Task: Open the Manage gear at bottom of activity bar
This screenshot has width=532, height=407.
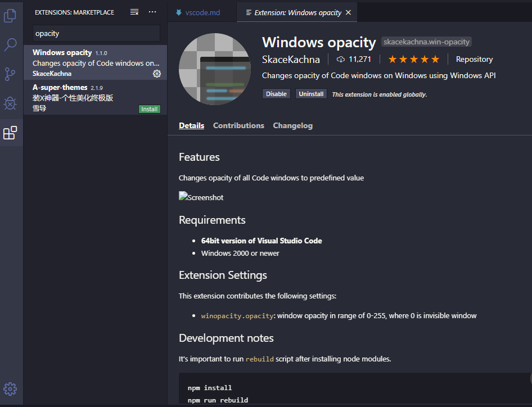Action: click(10, 388)
